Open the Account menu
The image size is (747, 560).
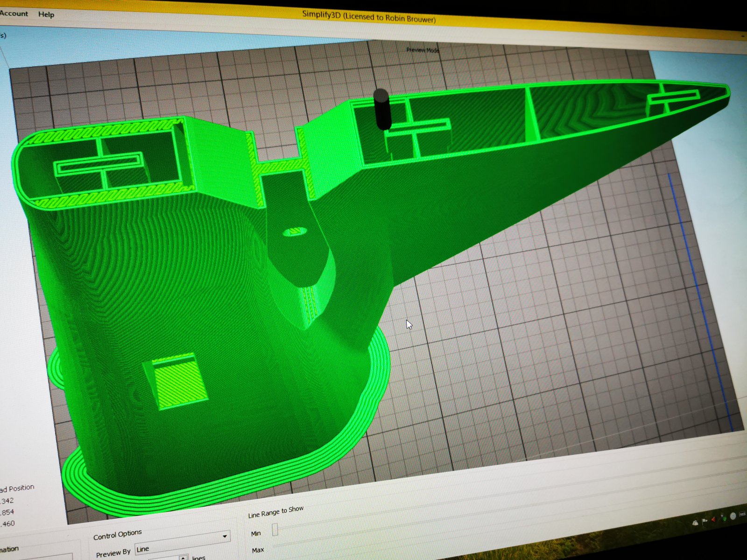tap(14, 14)
